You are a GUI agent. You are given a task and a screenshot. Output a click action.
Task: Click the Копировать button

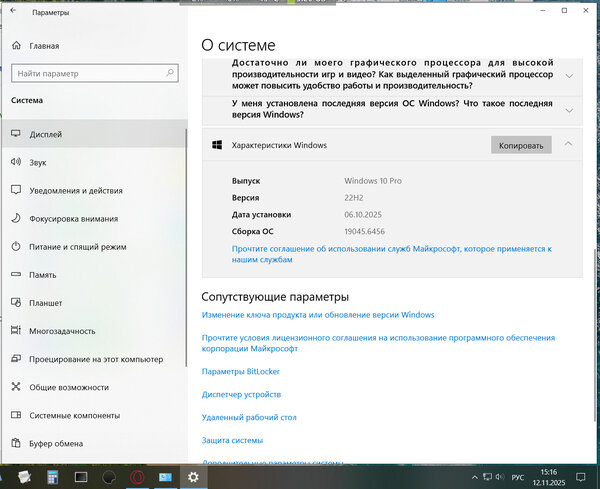tap(521, 145)
